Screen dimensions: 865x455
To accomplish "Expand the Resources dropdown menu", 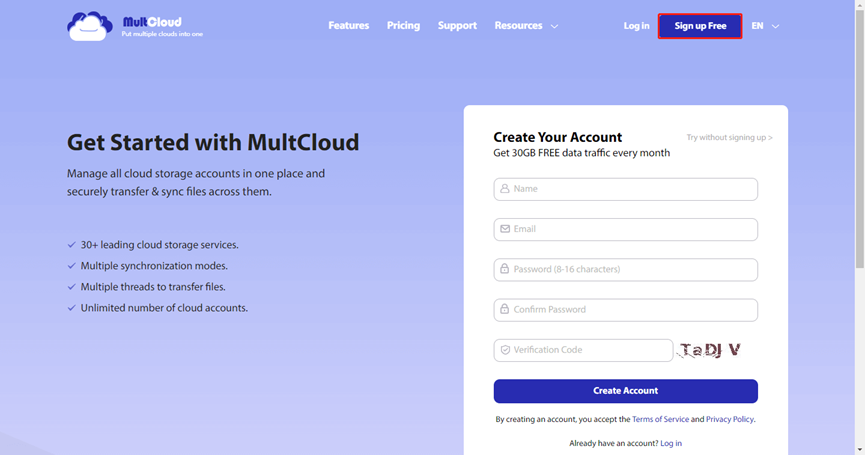I will click(526, 26).
